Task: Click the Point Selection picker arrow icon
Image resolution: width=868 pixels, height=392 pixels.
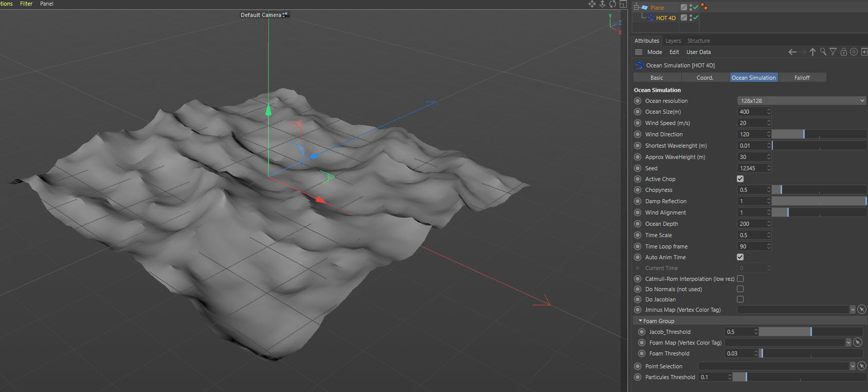Action: point(862,366)
